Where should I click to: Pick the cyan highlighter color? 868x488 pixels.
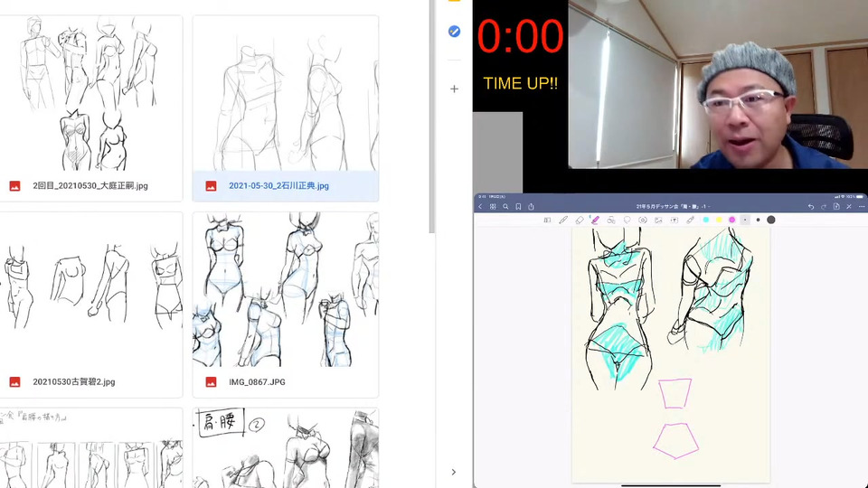pyautogui.click(x=706, y=220)
